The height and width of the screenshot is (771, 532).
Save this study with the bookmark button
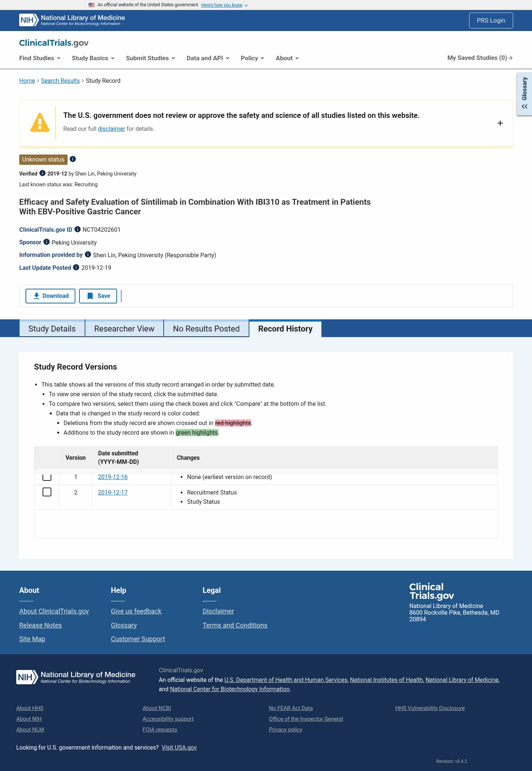[x=98, y=296]
